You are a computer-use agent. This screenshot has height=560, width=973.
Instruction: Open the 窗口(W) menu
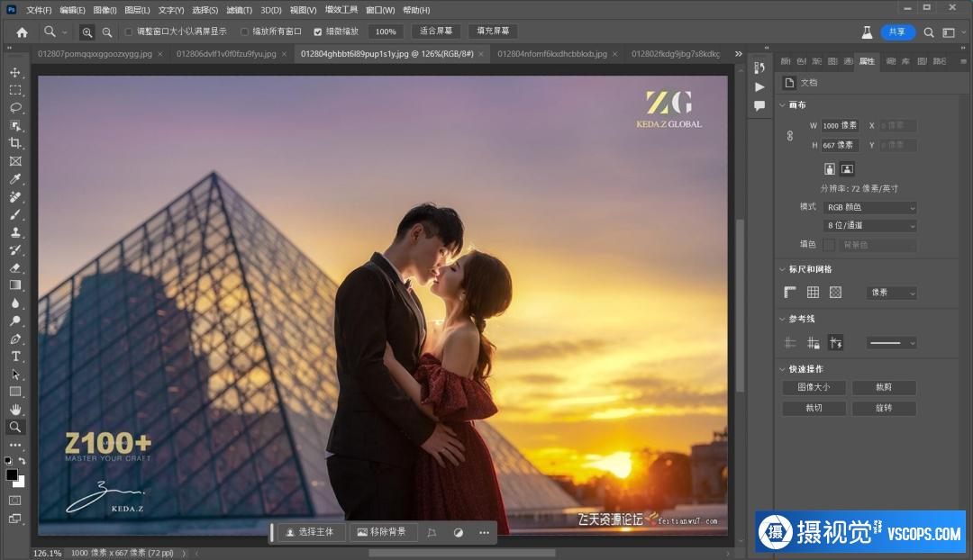380,10
